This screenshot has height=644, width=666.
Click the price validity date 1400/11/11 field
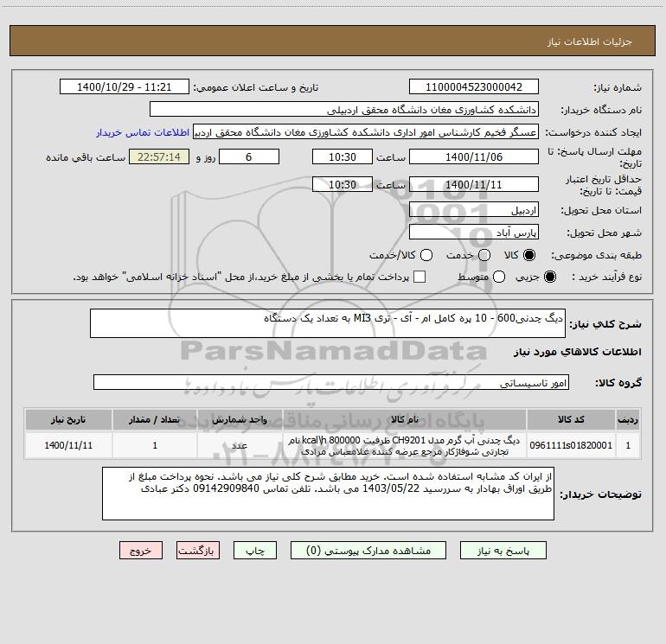pos(474,184)
